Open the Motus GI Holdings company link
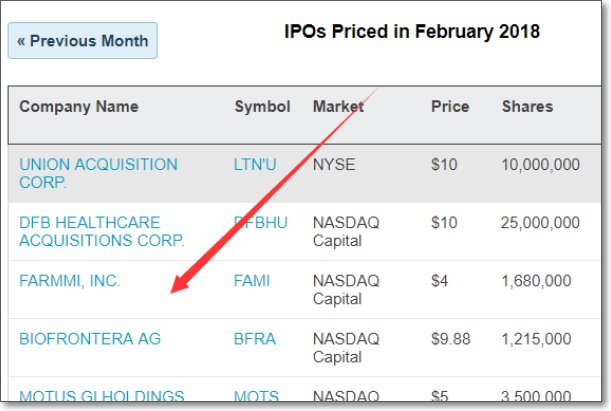 [x=102, y=398]
